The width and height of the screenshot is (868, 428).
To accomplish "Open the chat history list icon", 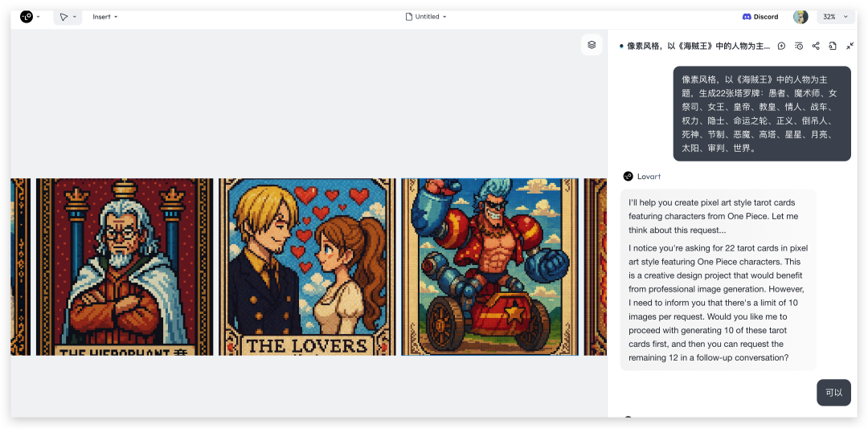I will pos(799,46).
